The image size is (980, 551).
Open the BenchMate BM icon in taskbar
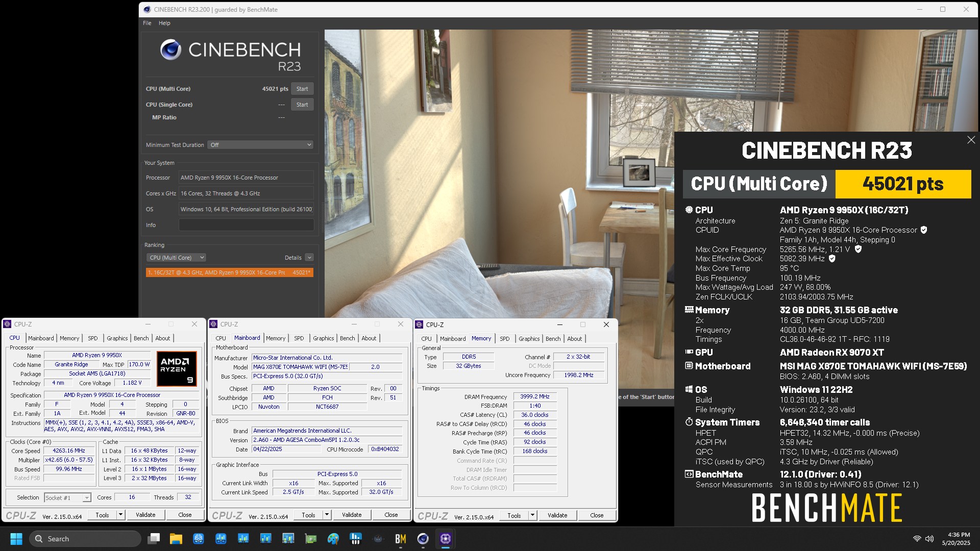pyautogui.click(x=401, y=539)
